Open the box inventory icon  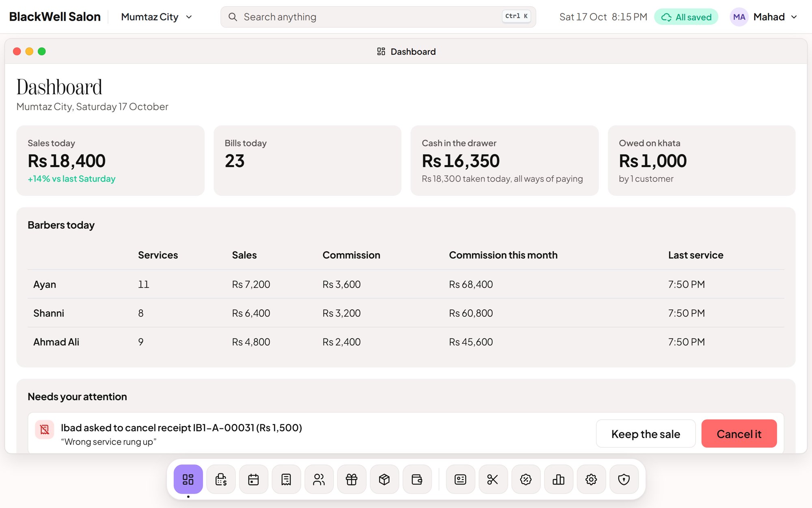tap(384, 479)
